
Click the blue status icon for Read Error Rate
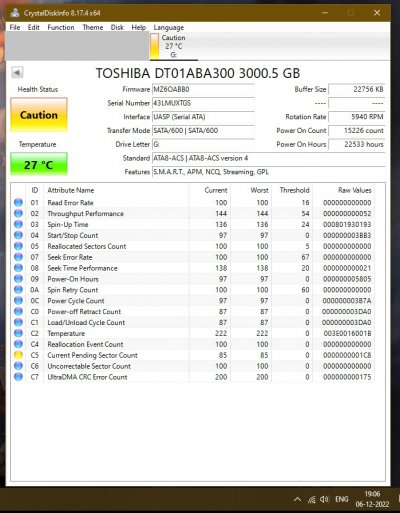click(18, 202)
